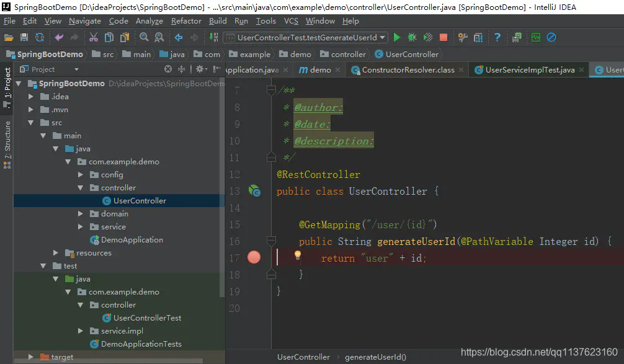
Task: Expand the .mvn folder
Action: tap(30, 109)
